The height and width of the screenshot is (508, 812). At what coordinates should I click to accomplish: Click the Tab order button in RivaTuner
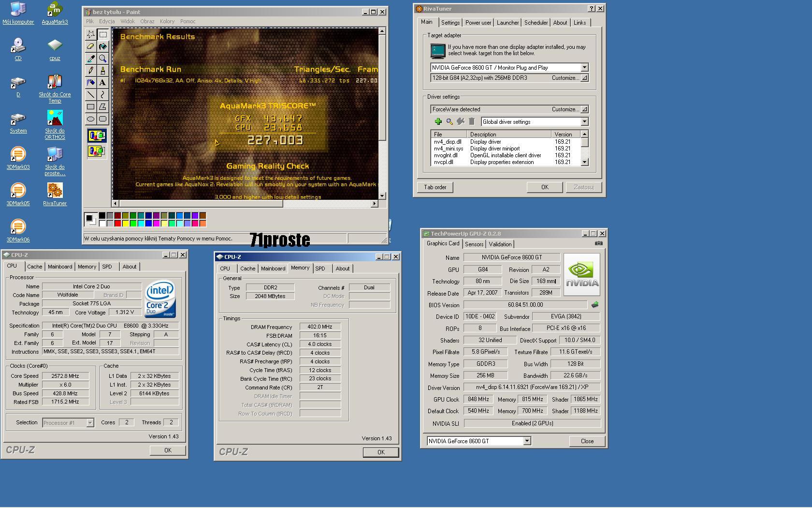pos(435,187)
